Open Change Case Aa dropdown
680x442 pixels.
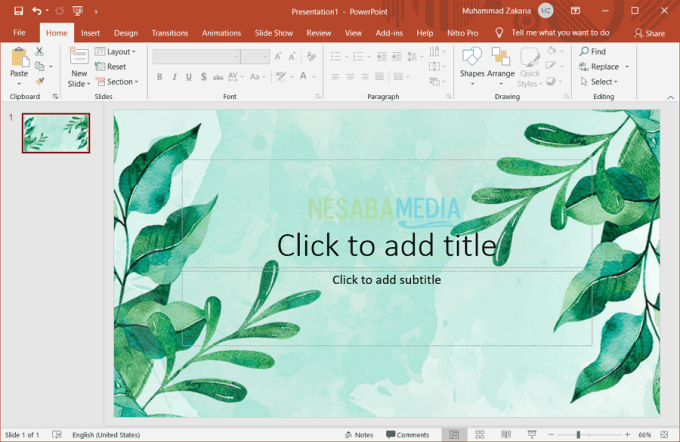[257, 77]
